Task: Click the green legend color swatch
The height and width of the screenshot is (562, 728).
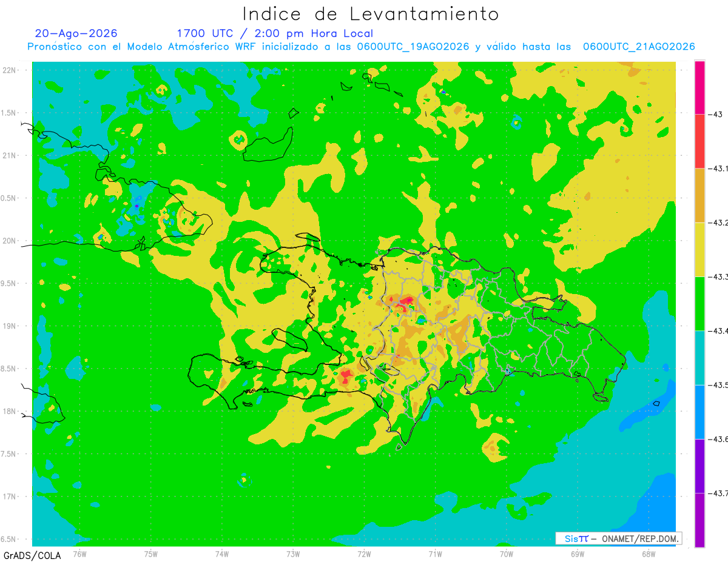Action: 699,303
